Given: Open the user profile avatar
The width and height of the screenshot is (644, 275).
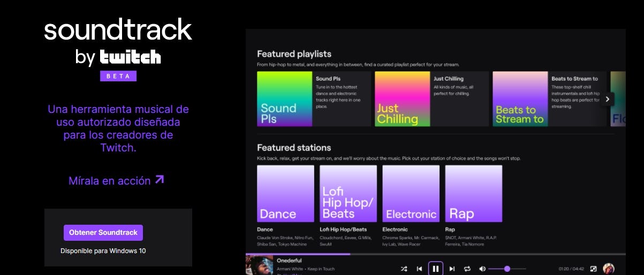Looking at the screenshot, I should click(x=609, y=269).
